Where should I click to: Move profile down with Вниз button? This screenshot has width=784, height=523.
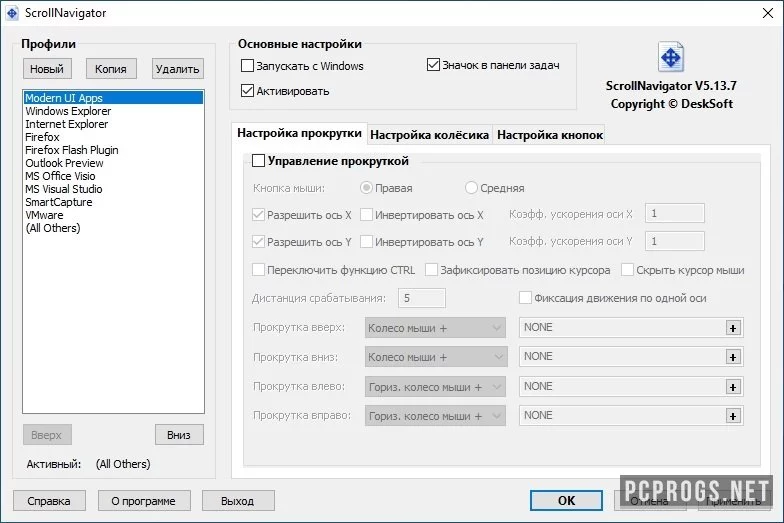pyautogui.click(x=179, y=434)
